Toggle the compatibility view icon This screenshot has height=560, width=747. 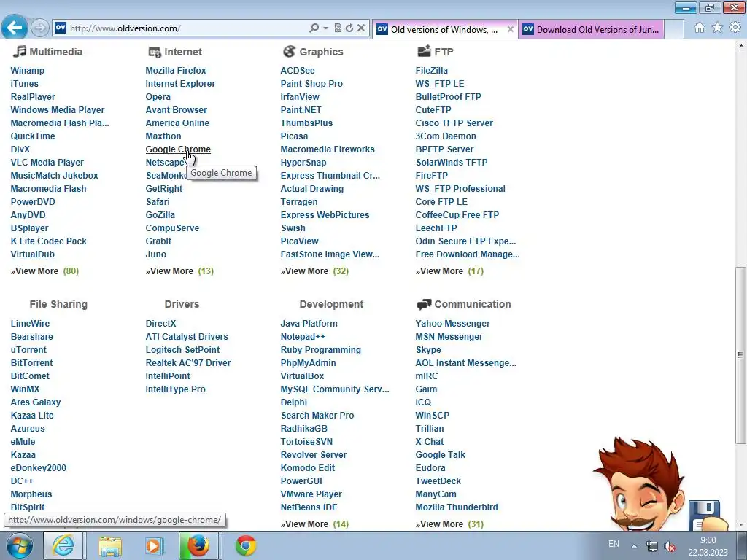coord(338,28)
